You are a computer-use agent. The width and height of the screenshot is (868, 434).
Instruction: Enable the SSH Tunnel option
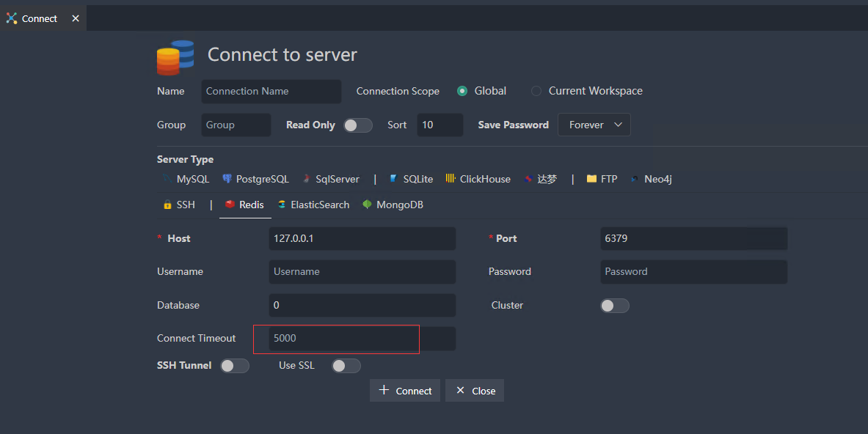[x=234, y=365]
